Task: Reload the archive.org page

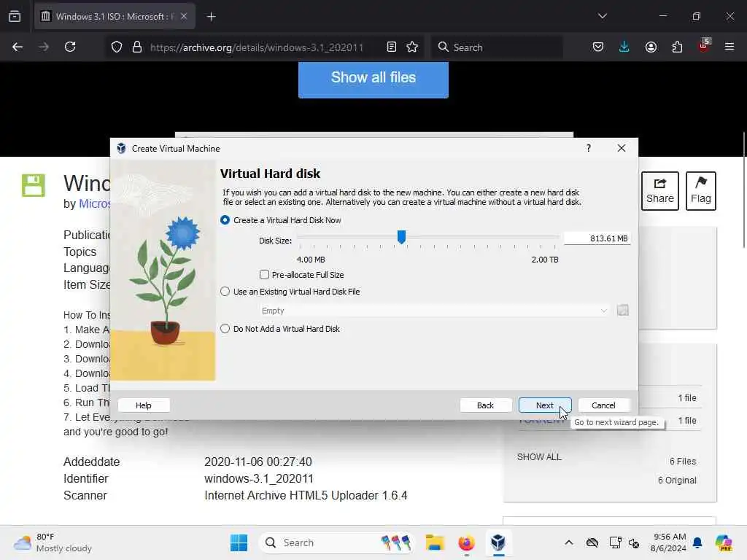Action: coord(71,47)
